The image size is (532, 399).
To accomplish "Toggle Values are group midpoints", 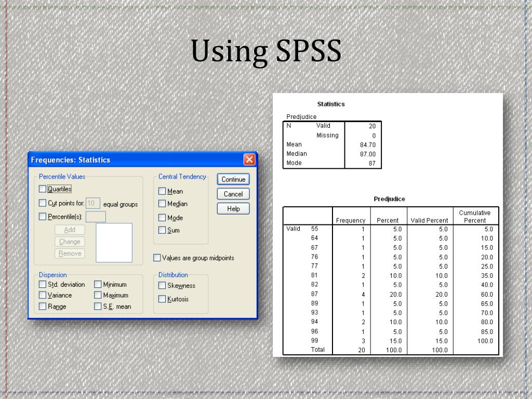I will tap(157, 258).
